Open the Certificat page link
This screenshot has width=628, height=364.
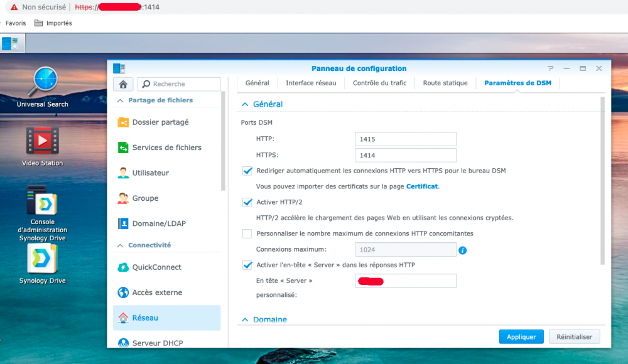coord(422,186)
